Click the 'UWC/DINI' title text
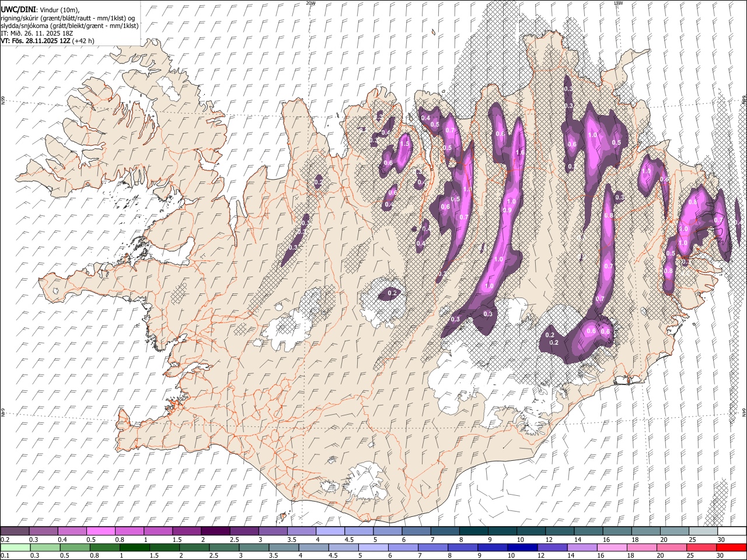Image resolution: width=747 pixels, height=560 pixels. click(18, 9)
